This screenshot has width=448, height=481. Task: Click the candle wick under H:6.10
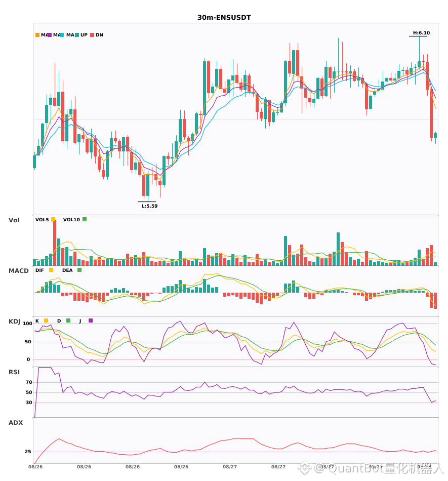(419, 49)
